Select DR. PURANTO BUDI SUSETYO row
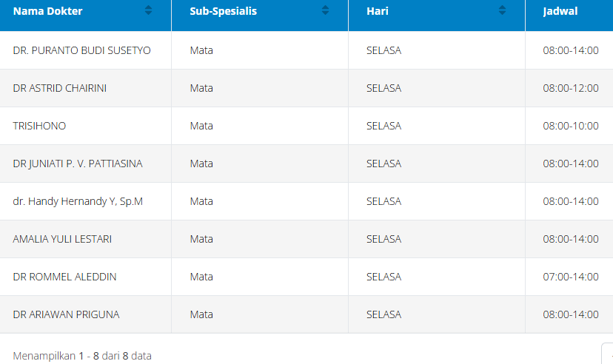Image resolution: width=613 pixels, height=364 pixels. point(81,50)
